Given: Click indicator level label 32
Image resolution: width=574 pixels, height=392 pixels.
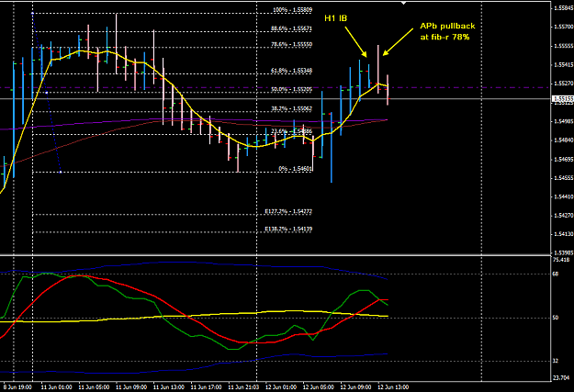Looking at the screenshot, I should (x=556, y=362).
